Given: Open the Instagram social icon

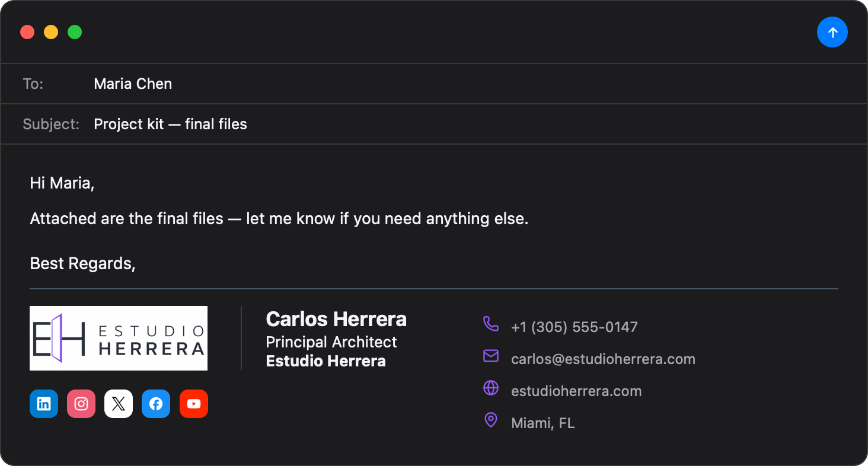Looking at the screenshot, I should click(x=81, y=404).
